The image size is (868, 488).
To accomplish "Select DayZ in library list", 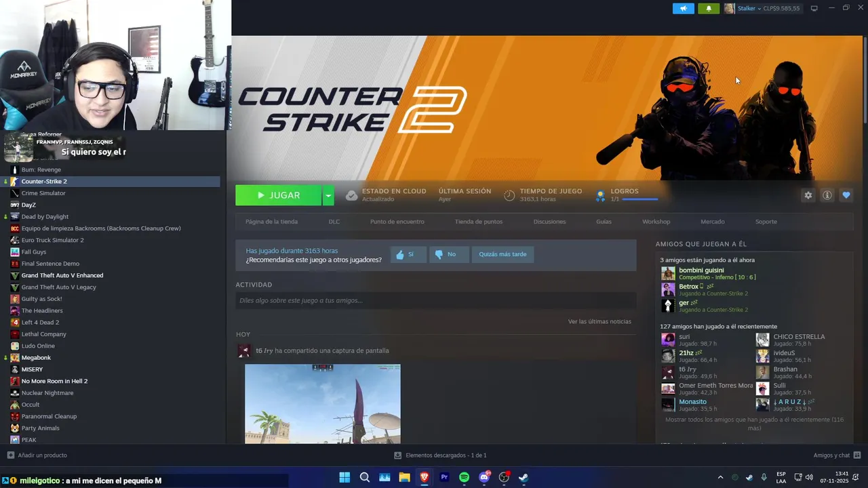I will click(28, 205).
